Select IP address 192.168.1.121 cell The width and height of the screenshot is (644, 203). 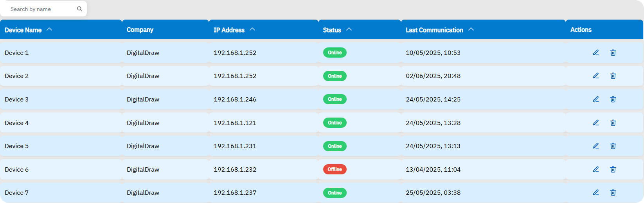click(235, 123)
